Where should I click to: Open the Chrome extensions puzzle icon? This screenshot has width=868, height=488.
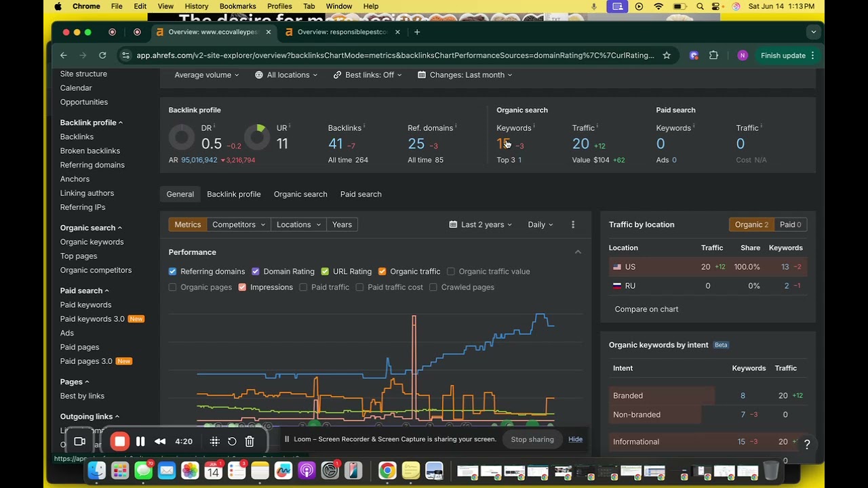(x=713, y=56)
